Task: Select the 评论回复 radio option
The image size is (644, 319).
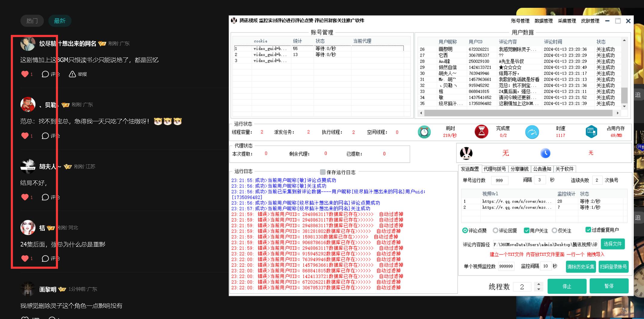Action: pyautogui.click(x=495, y=231)
